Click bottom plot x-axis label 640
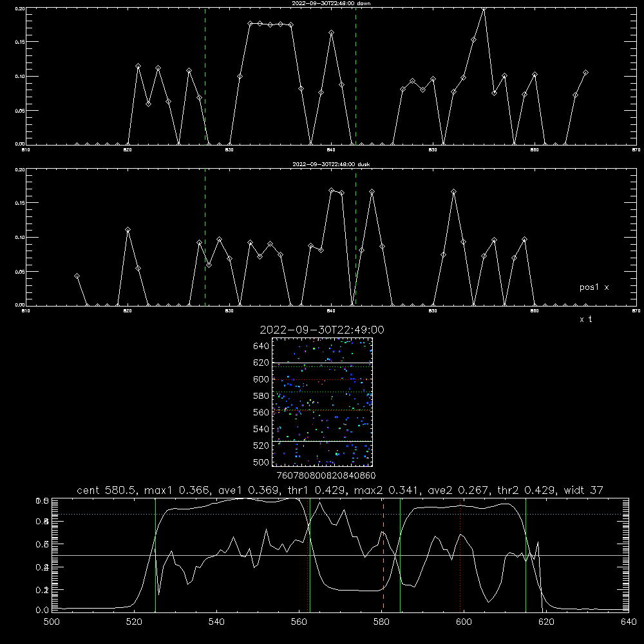Viewport: 644px width, 644px height. tap(629, 622)
